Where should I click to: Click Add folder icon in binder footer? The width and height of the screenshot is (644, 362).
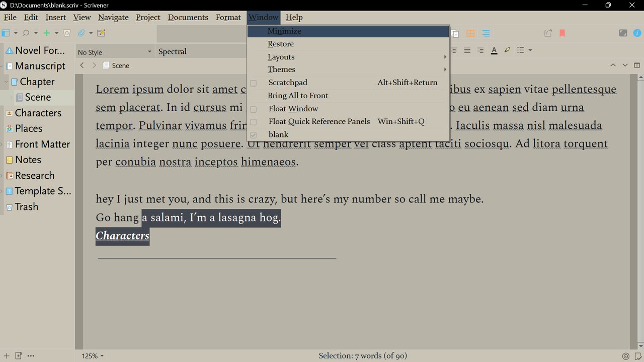19,355
